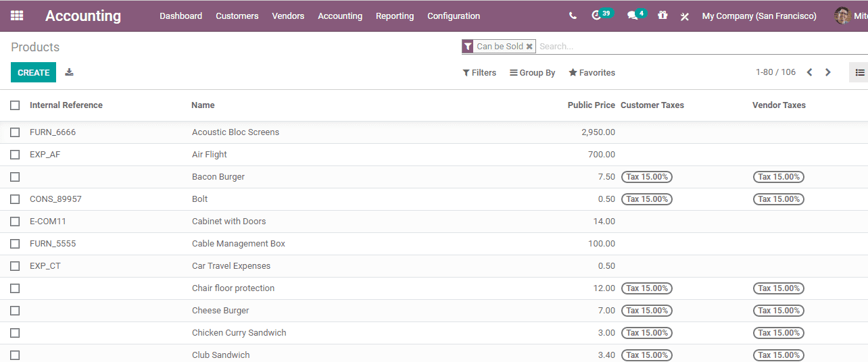This screenshot has width=868, height=362.
Task: Open the Vendors menu
Action: 288,16
